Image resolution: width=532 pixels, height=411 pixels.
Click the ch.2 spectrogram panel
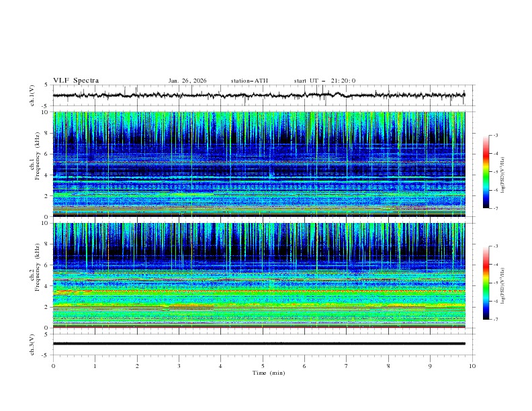point(259,275)
